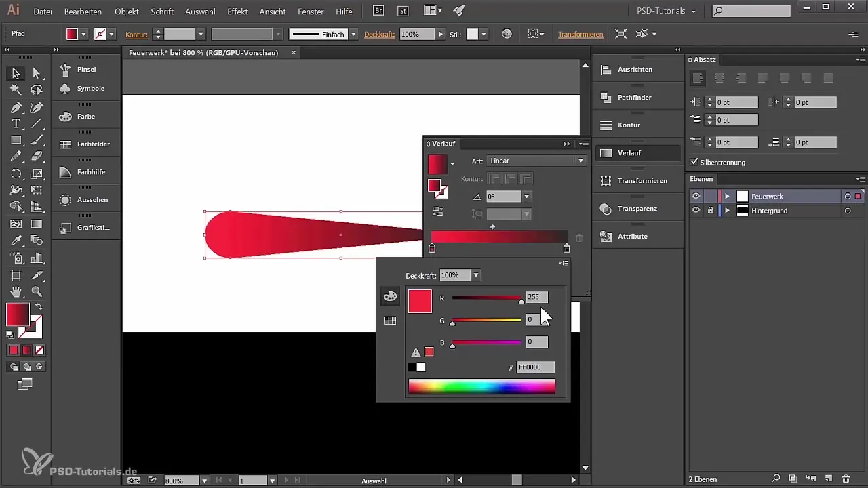868x488 pixels.
Task: Create new layer in Ebenen panel
Action: point(828,479)
